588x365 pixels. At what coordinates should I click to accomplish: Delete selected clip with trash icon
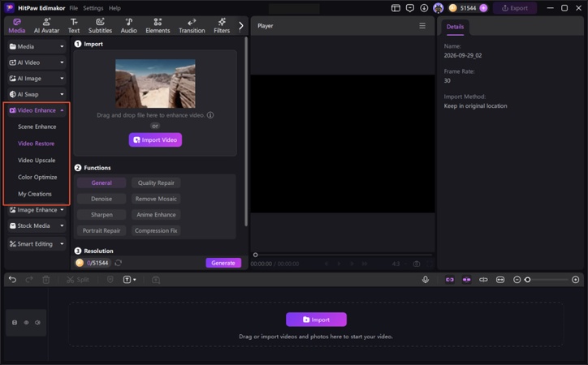coord(45,280)
